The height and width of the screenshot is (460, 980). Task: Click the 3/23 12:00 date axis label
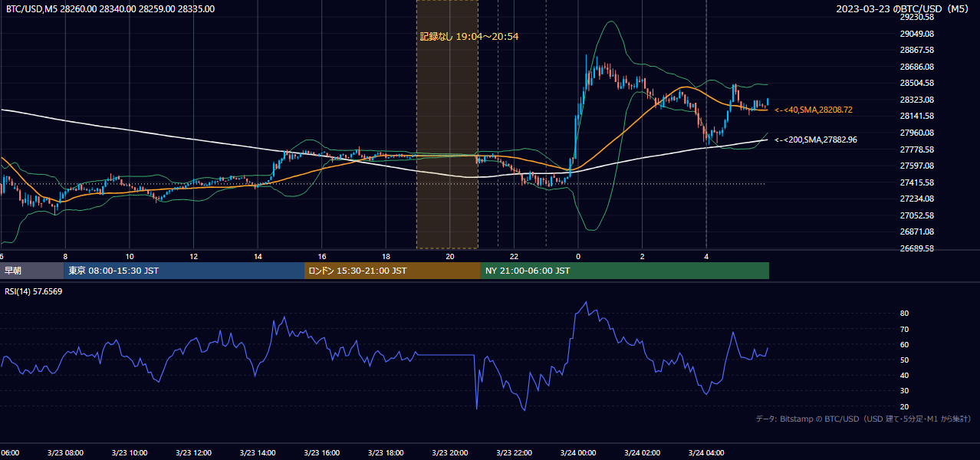click(x=193, y=453)
